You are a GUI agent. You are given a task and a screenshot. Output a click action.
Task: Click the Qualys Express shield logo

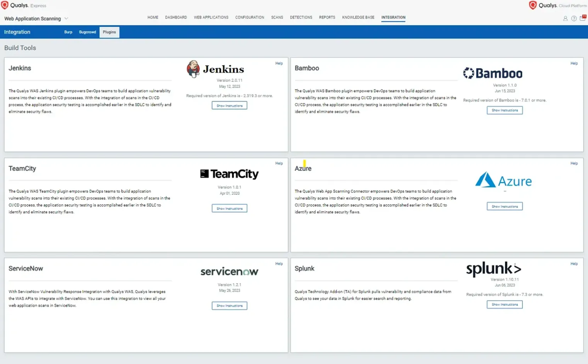point(5,5)
